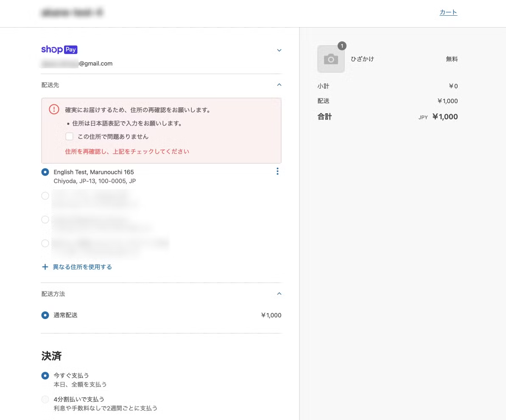Click the ひざかけ product name
Viewport: 506px width, 420px height.
pyautogui.click(x=362, y=59)
